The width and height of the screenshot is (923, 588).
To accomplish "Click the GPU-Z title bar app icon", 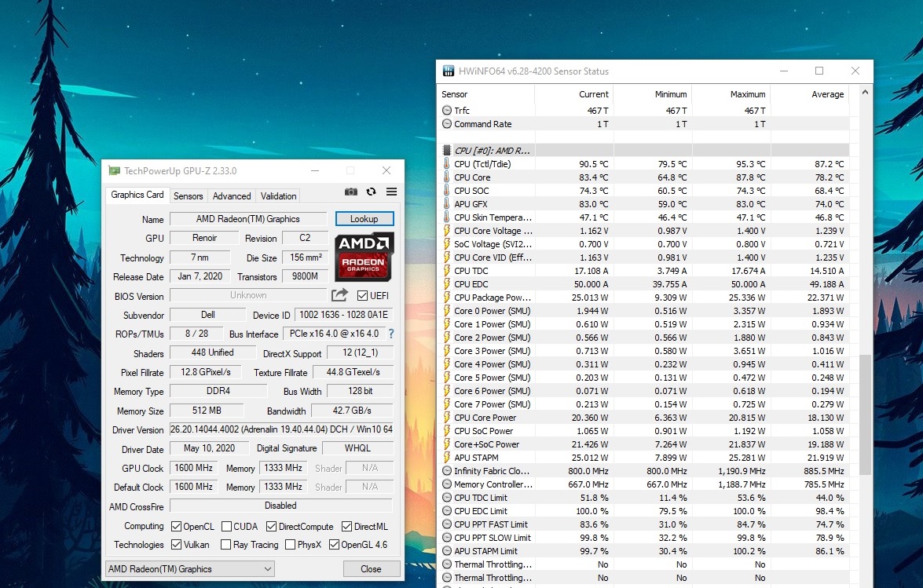I will (114, 171).
